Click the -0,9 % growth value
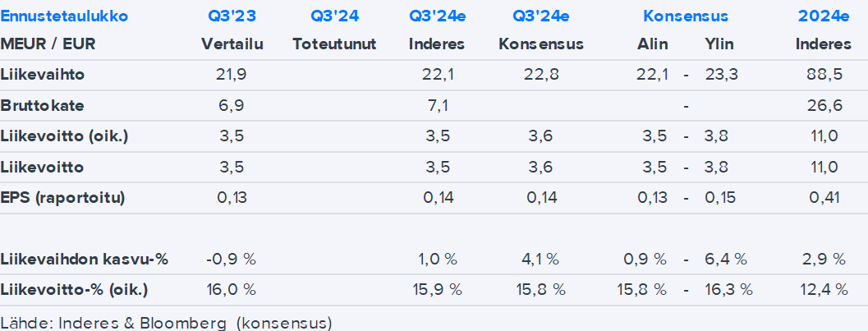This screenshot has height=331, width=868. (231, 260)
